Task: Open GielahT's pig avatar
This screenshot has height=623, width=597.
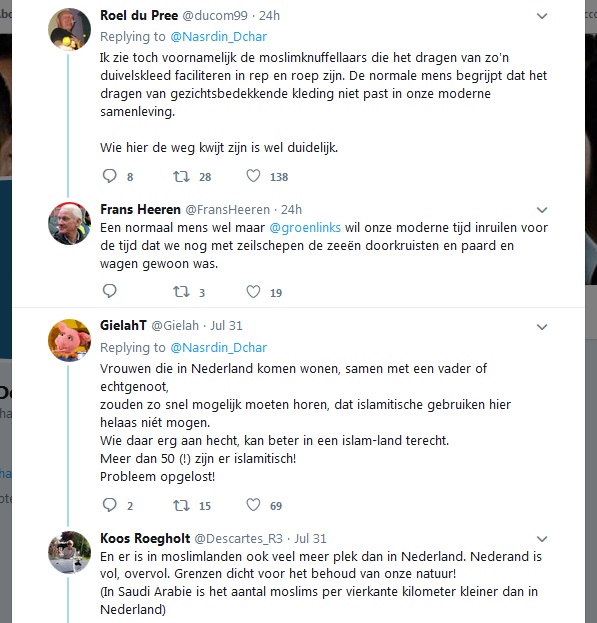Action: [70, 341]
